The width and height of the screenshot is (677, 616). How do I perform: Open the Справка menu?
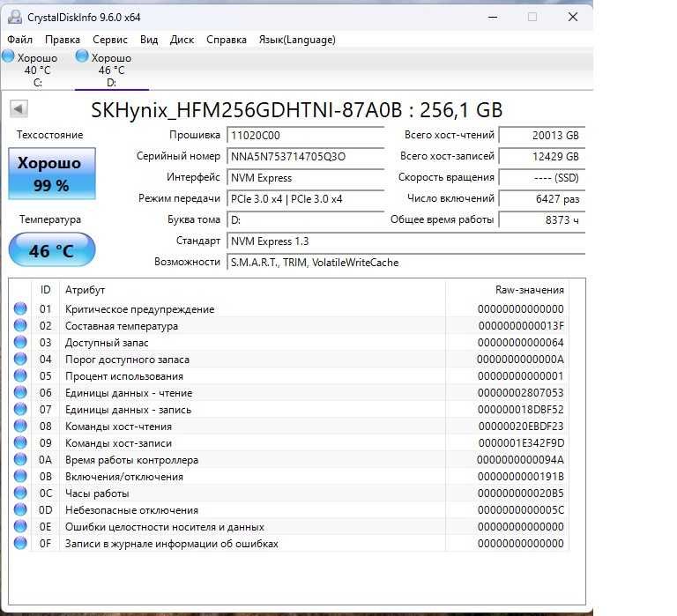click(227, 40)
